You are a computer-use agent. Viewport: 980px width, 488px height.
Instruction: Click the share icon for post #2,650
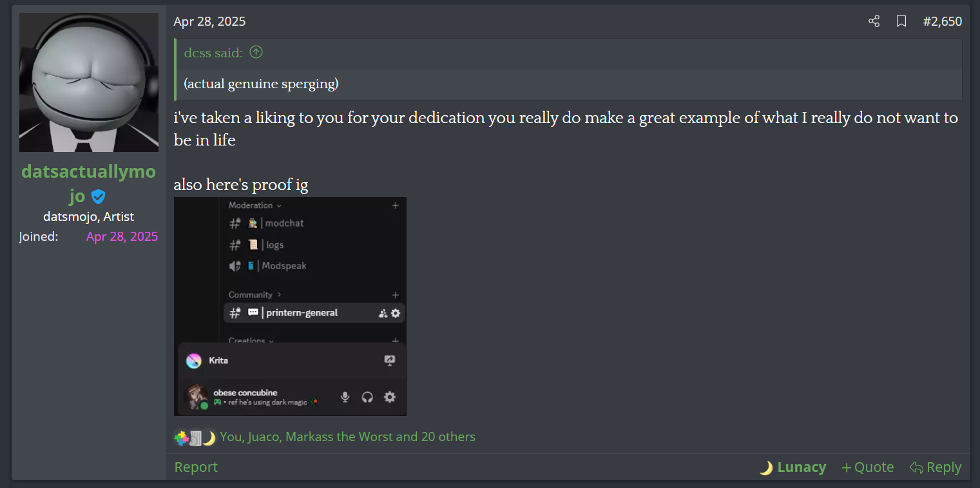[874, 21]
